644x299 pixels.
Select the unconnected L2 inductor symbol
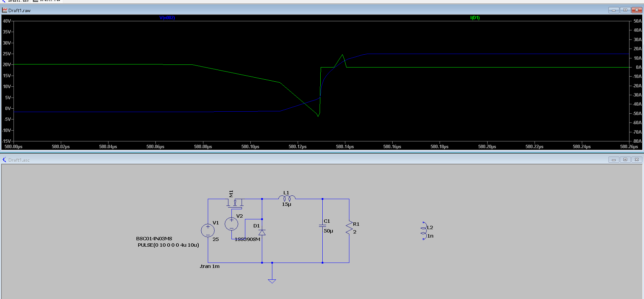coord(424,231)
